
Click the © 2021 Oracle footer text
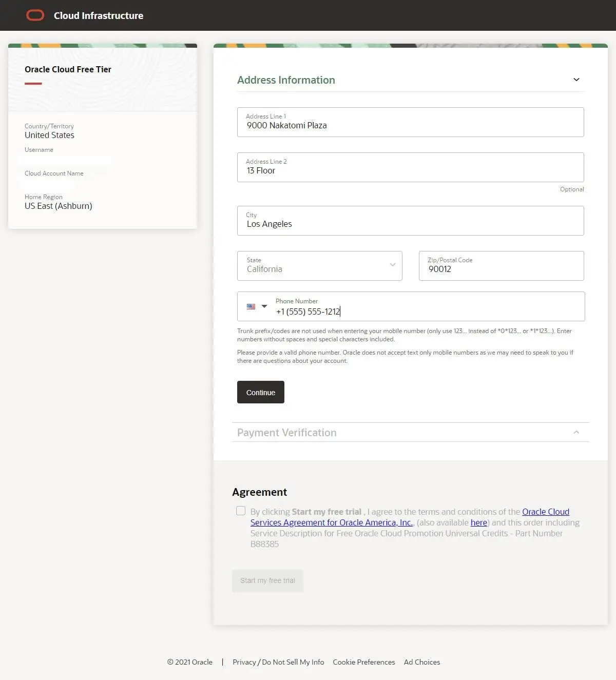190,662
